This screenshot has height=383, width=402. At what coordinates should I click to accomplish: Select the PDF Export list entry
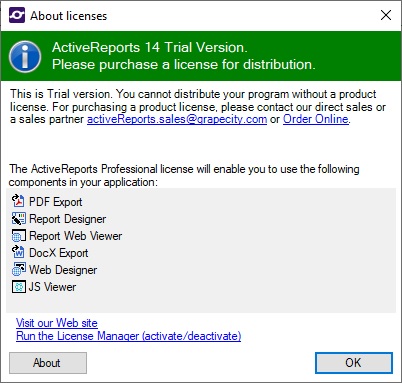[x=47, y=202]
